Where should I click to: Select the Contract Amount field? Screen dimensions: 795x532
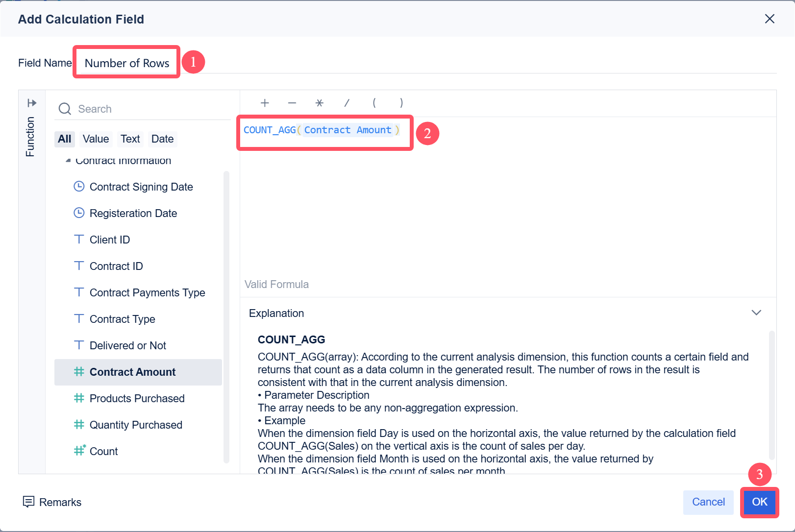(x=138, y=372)
